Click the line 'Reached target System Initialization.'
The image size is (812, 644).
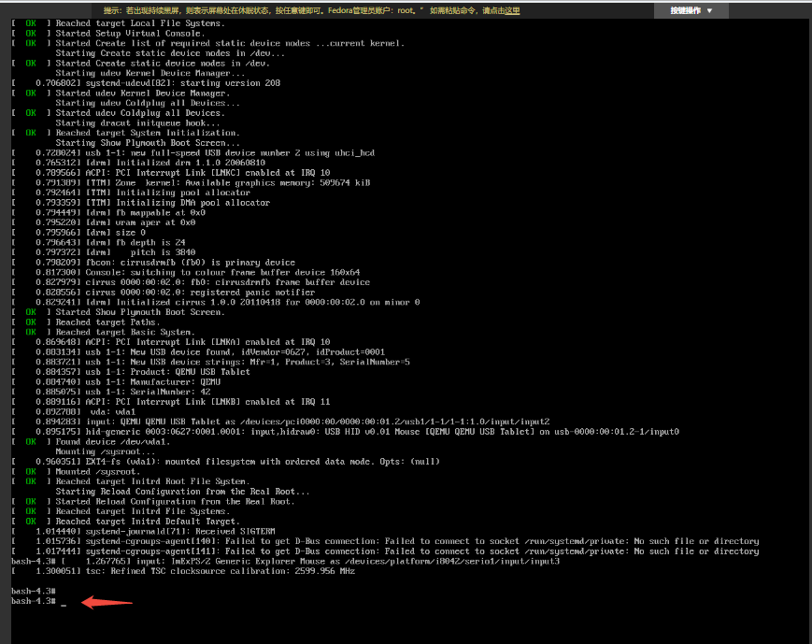point(125,133)
